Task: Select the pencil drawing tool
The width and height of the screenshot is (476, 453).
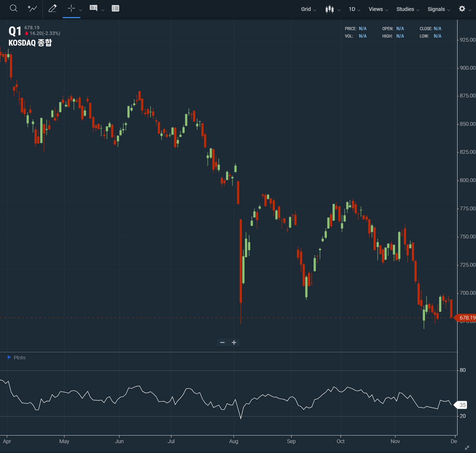Action: (53, 9)
